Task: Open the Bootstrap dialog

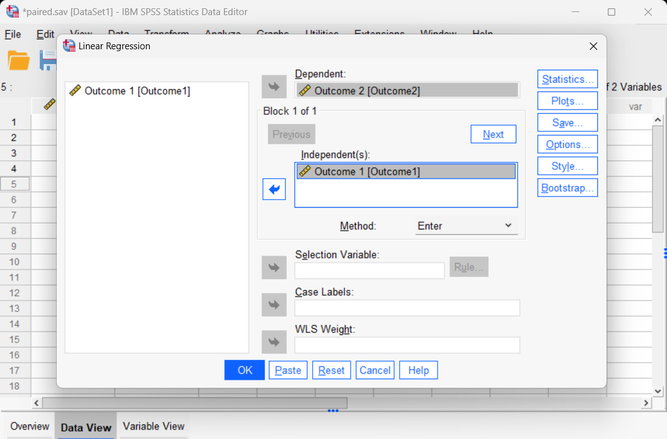Action: (x=567, y=188)
